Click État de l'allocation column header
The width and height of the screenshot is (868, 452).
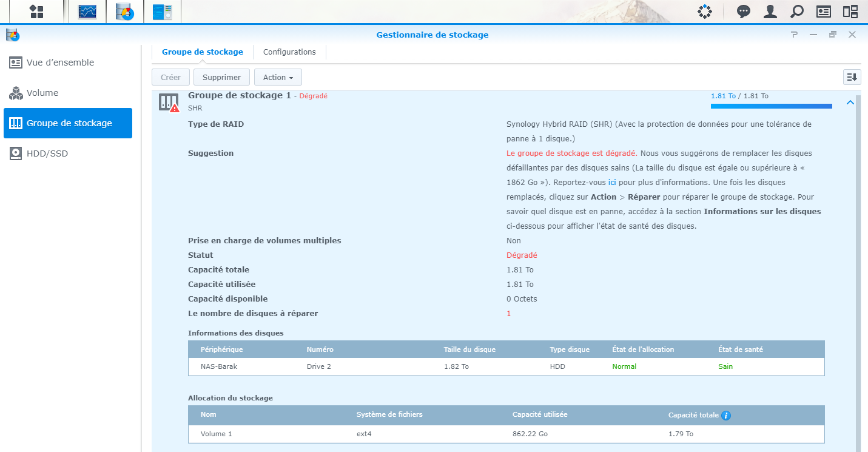click(x=643, y=349)
